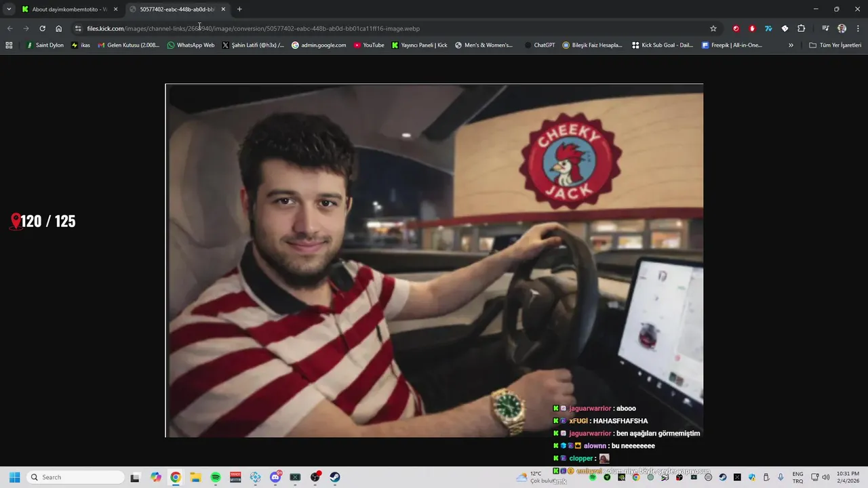Open Discord from the taskbar
Screen dimensions: 868x488
[x=275, y=477]
